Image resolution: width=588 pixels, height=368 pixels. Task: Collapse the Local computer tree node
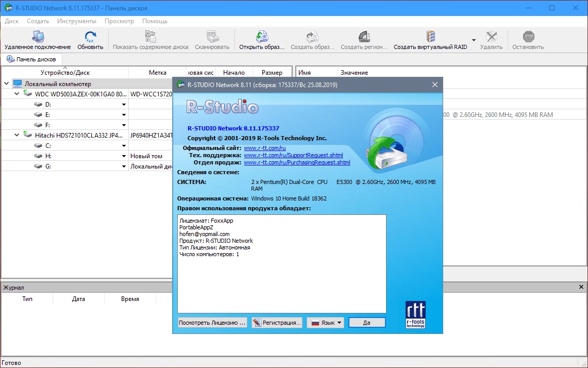click(x=6, y=83)
